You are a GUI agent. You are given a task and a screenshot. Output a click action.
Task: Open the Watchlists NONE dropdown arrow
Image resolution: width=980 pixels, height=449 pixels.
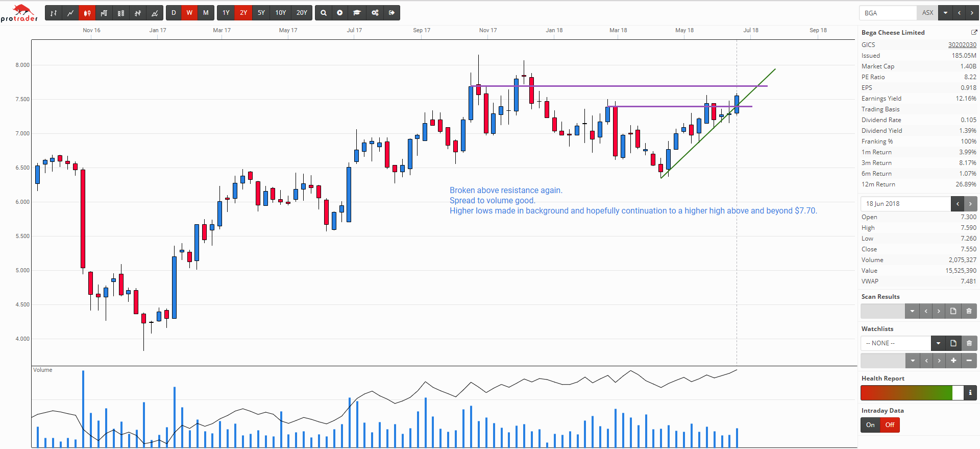[x=938, y=343]
